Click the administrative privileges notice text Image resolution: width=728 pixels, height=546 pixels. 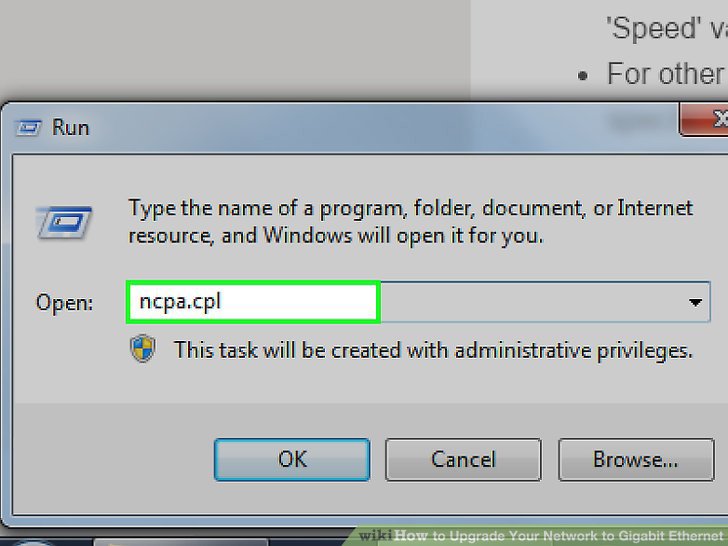coord(433,350)
